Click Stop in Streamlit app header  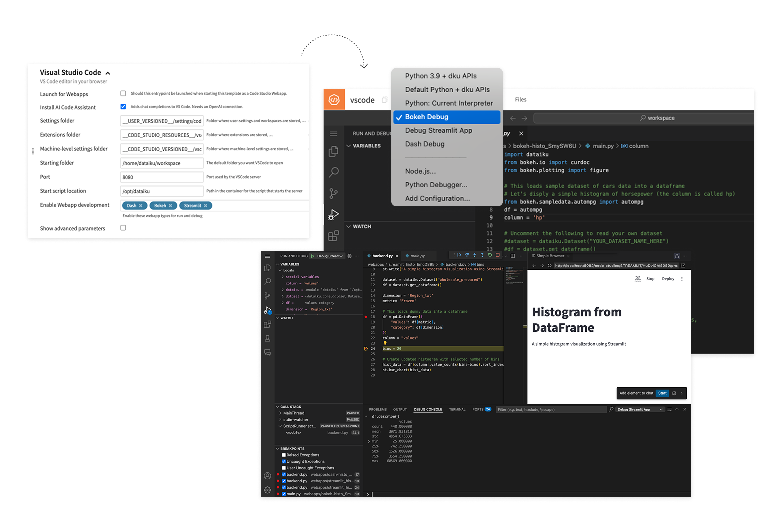(650, 279)
